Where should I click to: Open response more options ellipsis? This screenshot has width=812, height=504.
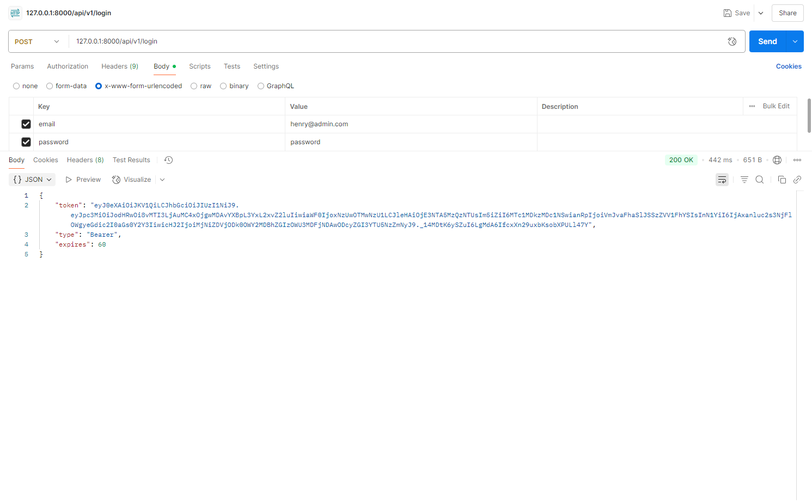(797, 160)
